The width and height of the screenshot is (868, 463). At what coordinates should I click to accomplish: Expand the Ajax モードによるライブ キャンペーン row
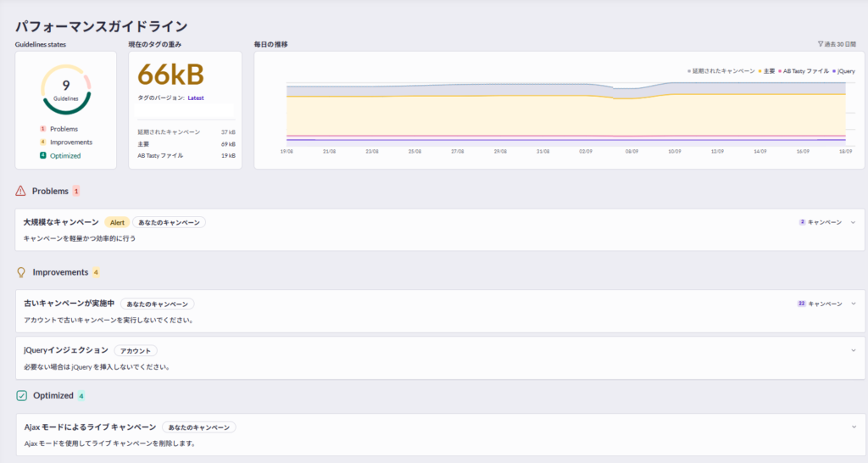point(853,427)
